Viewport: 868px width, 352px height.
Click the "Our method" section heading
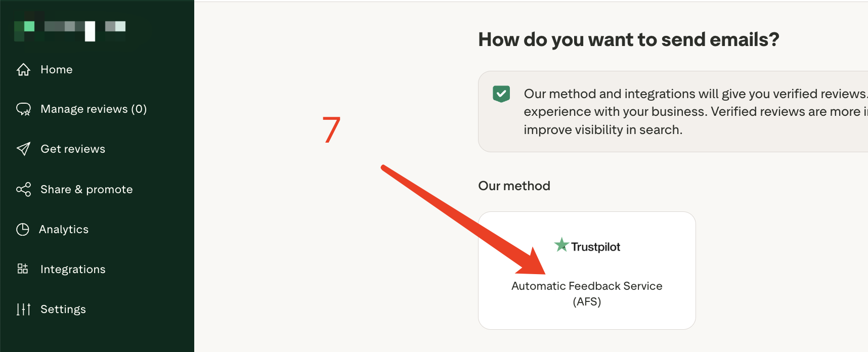(514, 186)
